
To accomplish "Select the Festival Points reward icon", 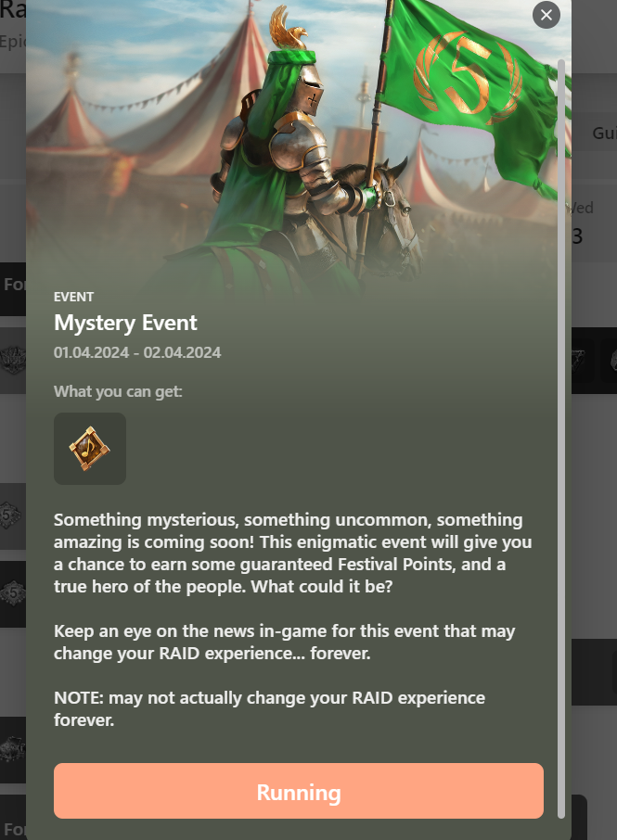I will [x=90, y=449].
